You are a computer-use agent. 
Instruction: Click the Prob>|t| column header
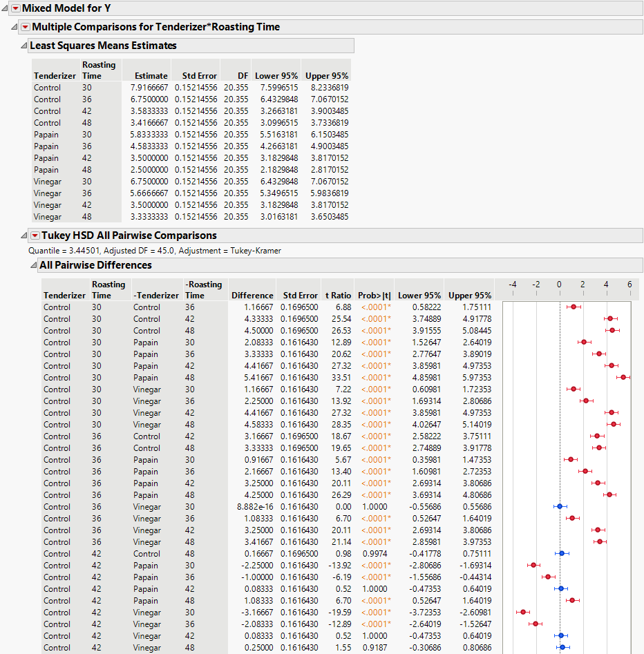374,296
